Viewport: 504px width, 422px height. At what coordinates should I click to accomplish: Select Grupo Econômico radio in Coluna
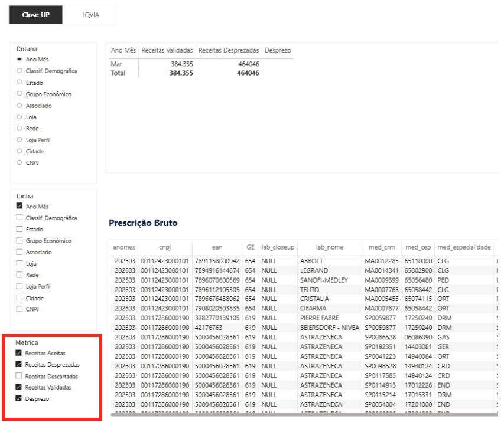pos(19,94)
